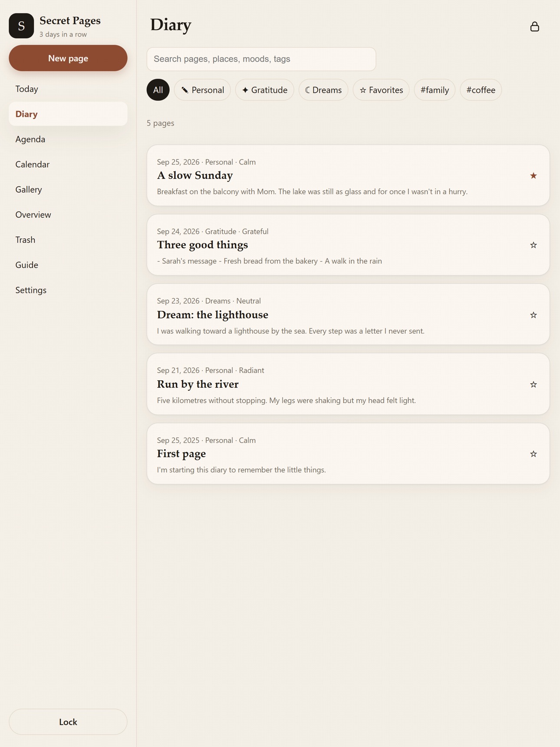Screen dimensions: 560x747
Task: Click the Secret Pages S logo
Action: coord(21,26)
